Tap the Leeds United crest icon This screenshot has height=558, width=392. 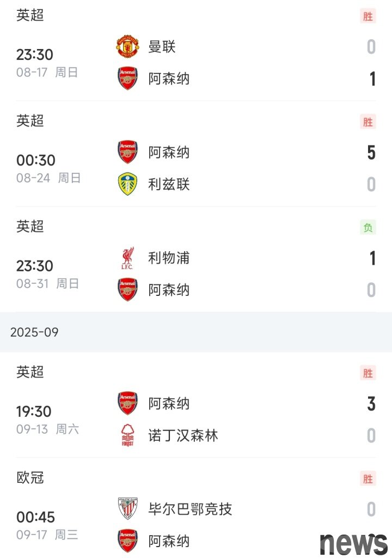pos(128,184)
